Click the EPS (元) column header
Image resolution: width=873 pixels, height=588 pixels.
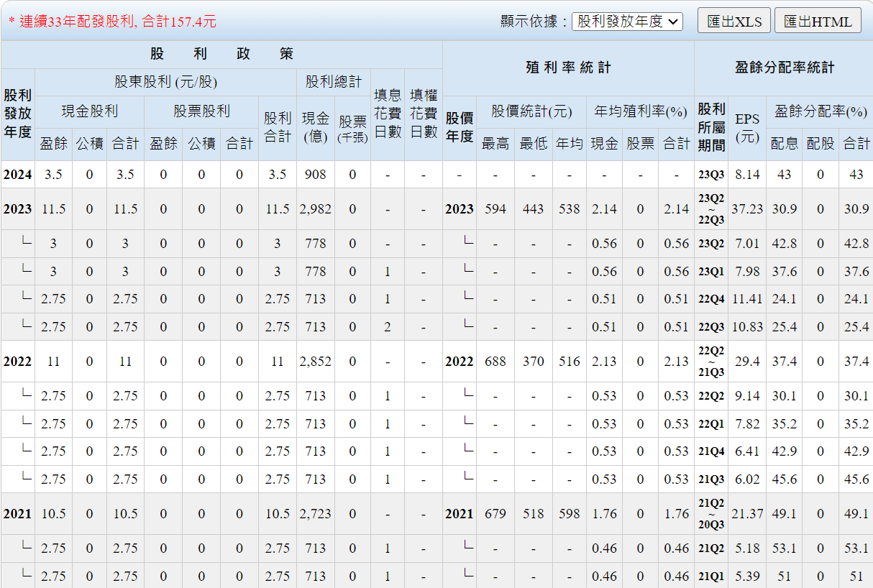(747, 127)
